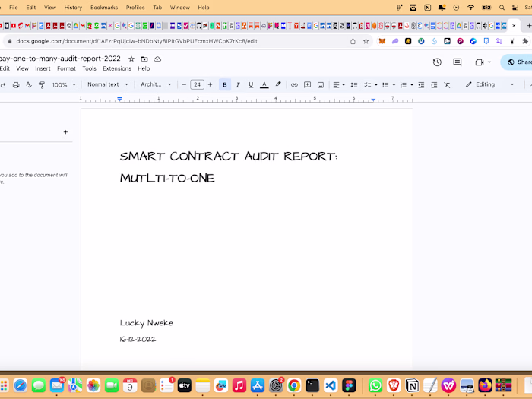This screenshot has width=532, height=399.
Task: Click the line and paragraph spacing icon
Action: (x=354, y=85)
